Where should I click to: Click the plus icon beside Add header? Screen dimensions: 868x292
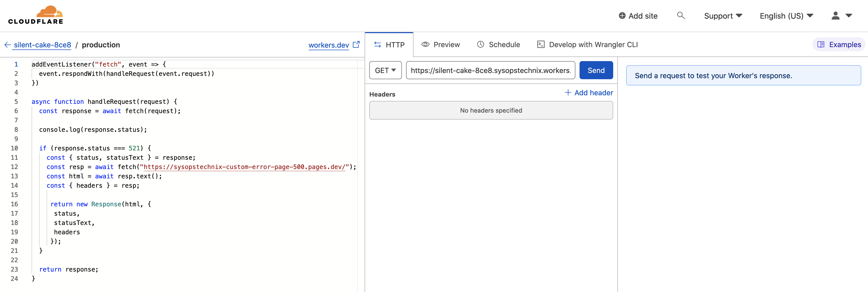tap(568, 93)
